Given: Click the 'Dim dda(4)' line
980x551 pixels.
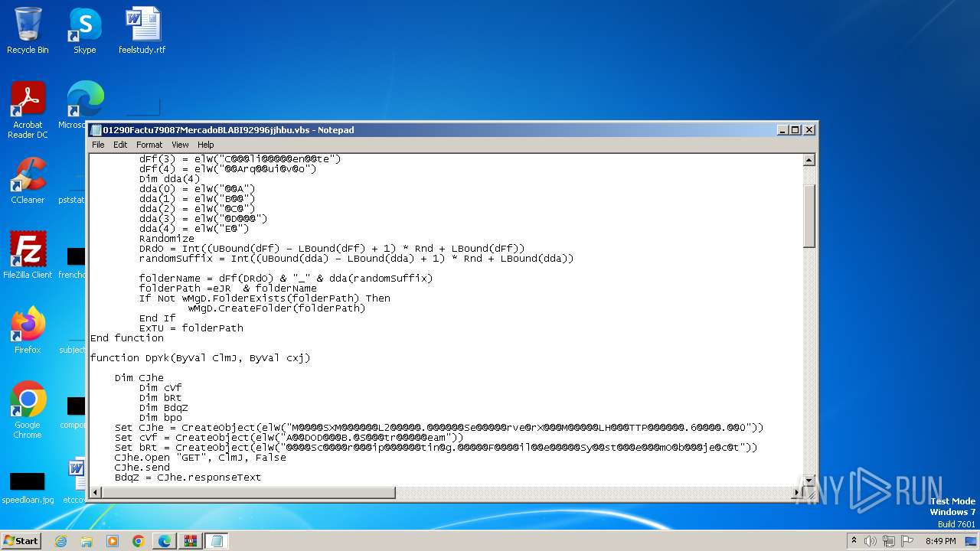Looking at the screenshot, I should point(169,179).
